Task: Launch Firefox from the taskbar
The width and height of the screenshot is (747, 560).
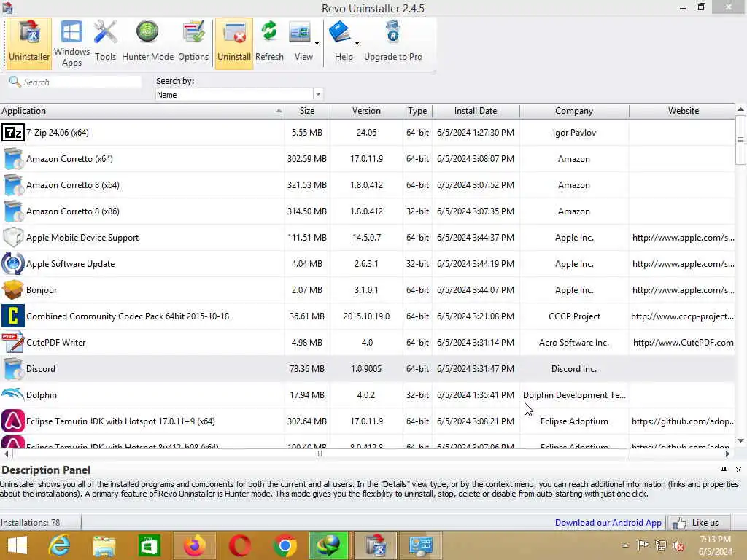Action: (195, 545)
